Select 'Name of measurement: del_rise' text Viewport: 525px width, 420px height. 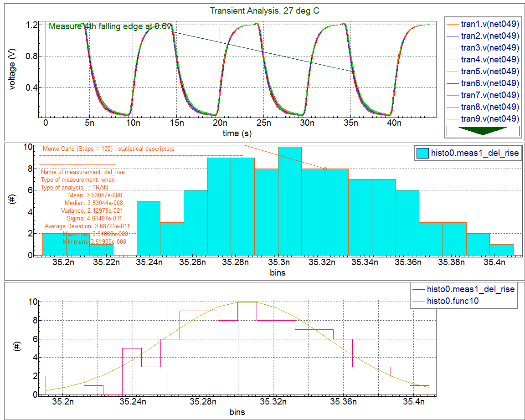point(82,172)
